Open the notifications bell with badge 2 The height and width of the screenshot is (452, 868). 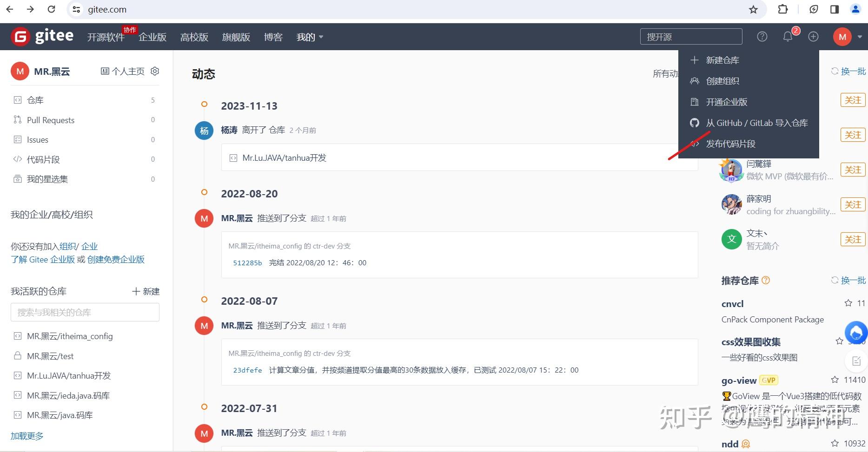pos(788,36)
